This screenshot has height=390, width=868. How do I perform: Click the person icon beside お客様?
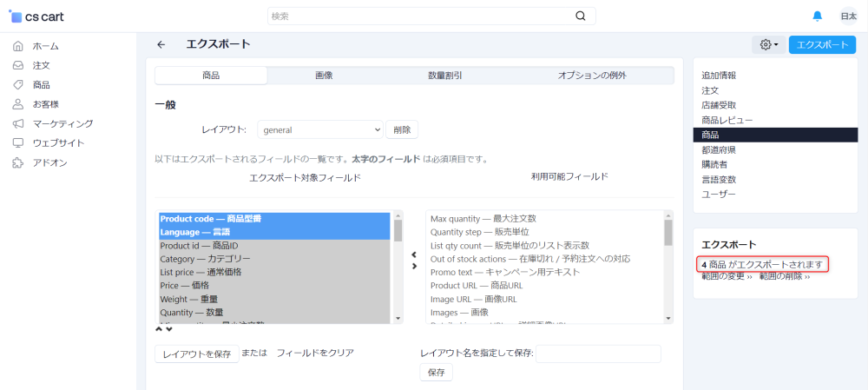18,104
